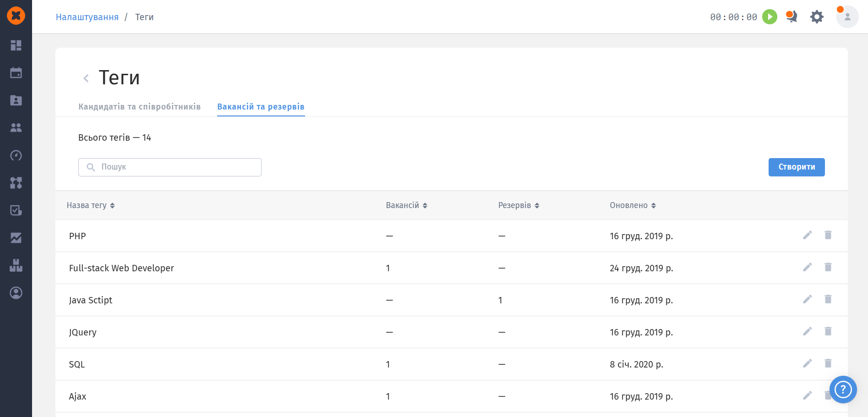Click the 24 груд. 2019 р. date

click(641, 268)
